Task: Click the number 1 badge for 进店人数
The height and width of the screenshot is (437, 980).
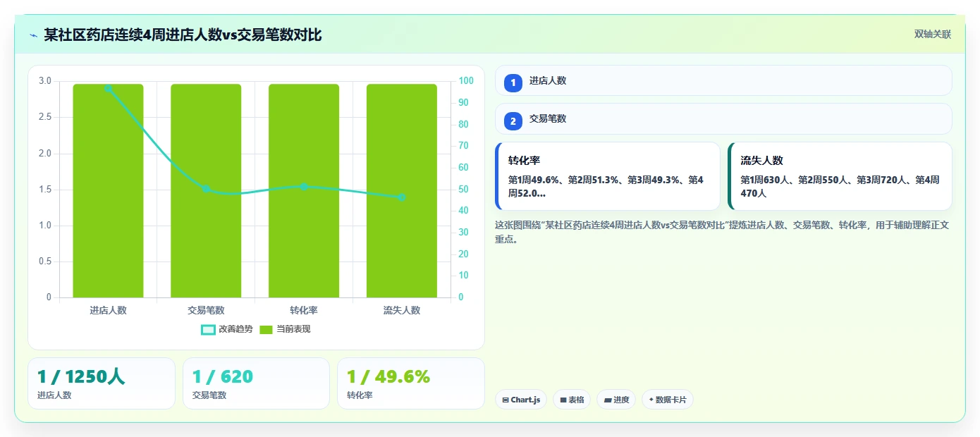Action: coord(513,82)
